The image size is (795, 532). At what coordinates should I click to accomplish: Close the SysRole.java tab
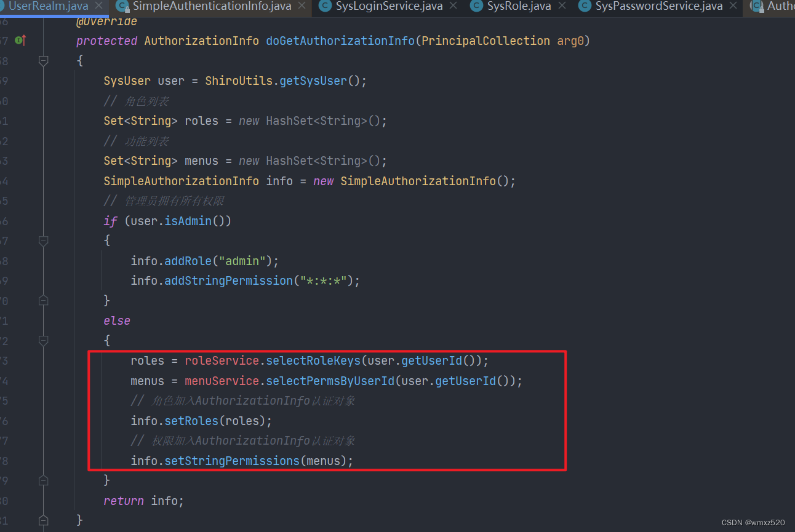(x=562, y=6)
